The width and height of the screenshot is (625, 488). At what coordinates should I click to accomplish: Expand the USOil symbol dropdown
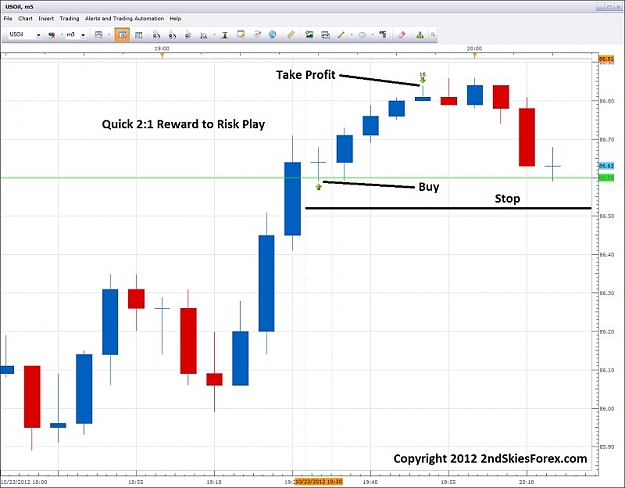coord(39,35)
